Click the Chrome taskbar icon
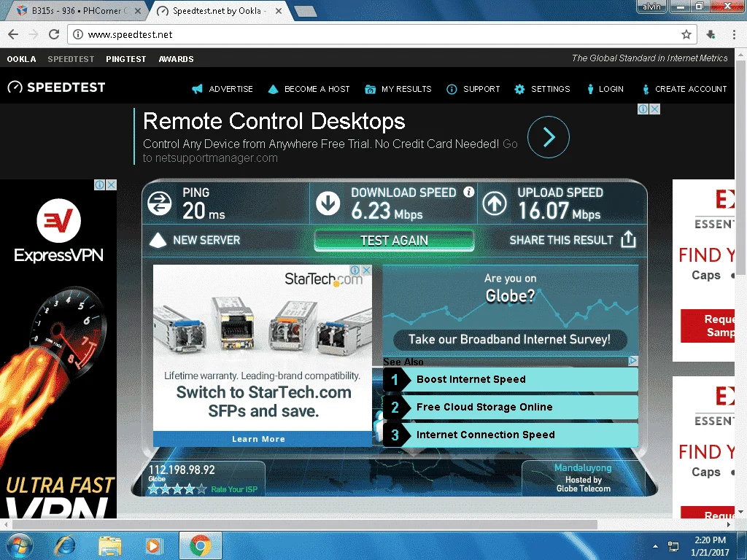 [201, 545]
